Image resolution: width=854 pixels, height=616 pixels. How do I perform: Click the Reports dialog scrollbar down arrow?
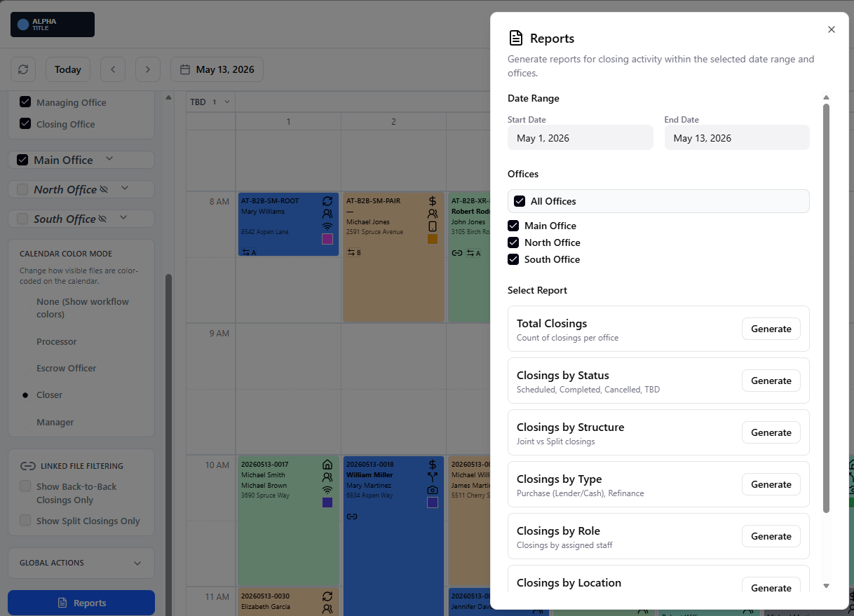pyautogui.click(x=826, y=586)
